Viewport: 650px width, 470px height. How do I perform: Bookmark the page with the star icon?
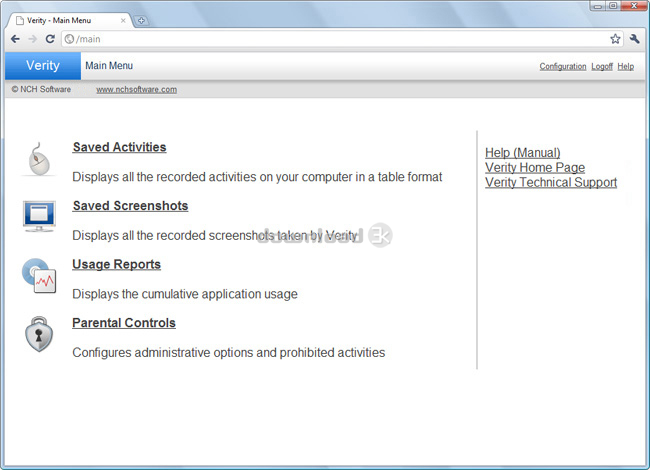(x=615, y=39)
